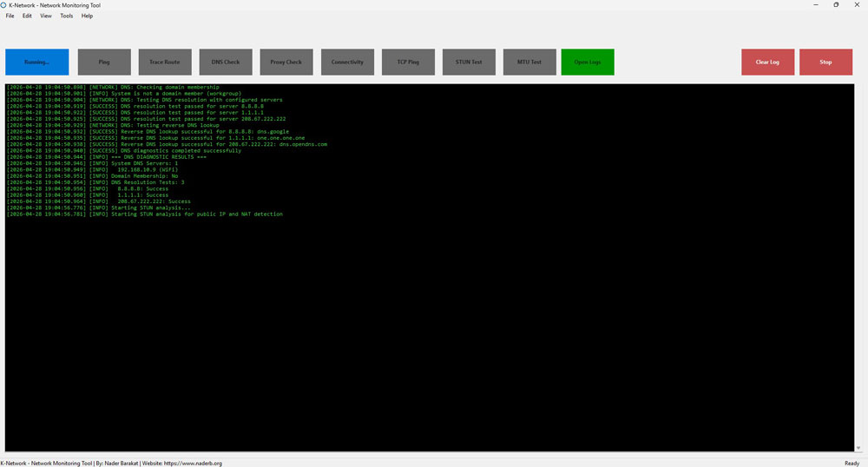Select the 'DNS Resolution Tests: 3' line
The image size is (868, 467).
pyautogui.click(x=95, y=182)
